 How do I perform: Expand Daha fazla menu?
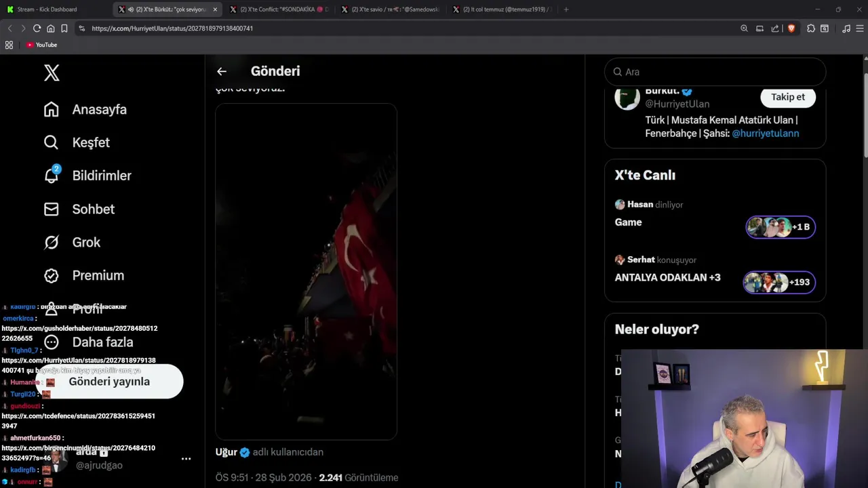(x=88, y=342)
